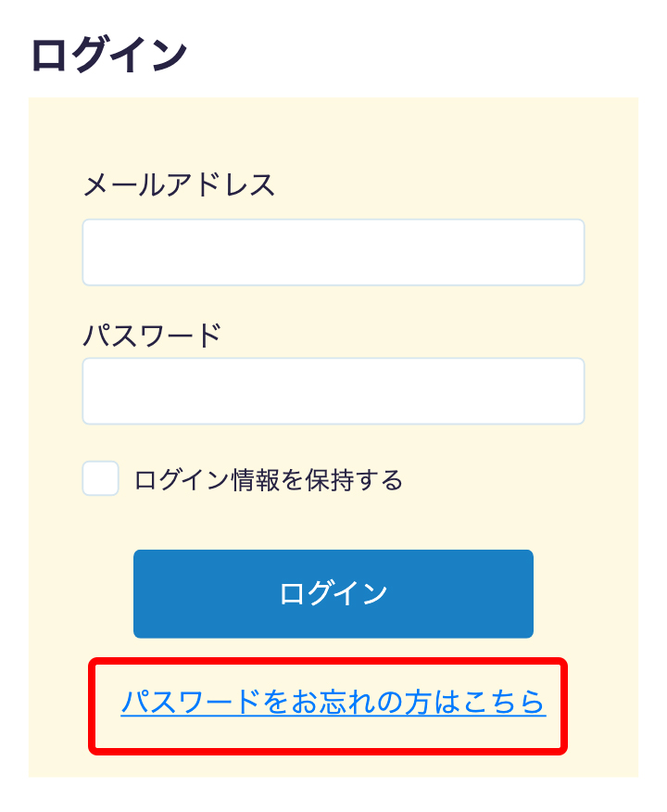Click the blue ログイン button
Screen dimensions: 667x812
point(333,593)
